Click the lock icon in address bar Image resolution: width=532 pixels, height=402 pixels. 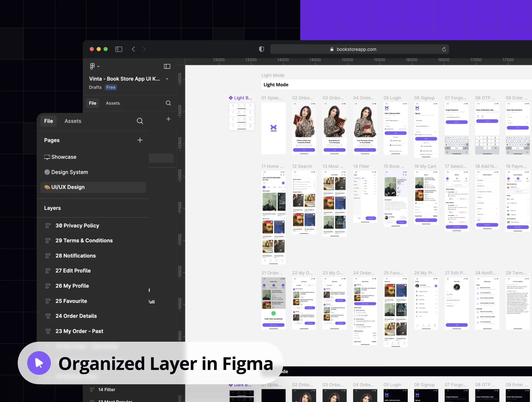tap(332, 49)
